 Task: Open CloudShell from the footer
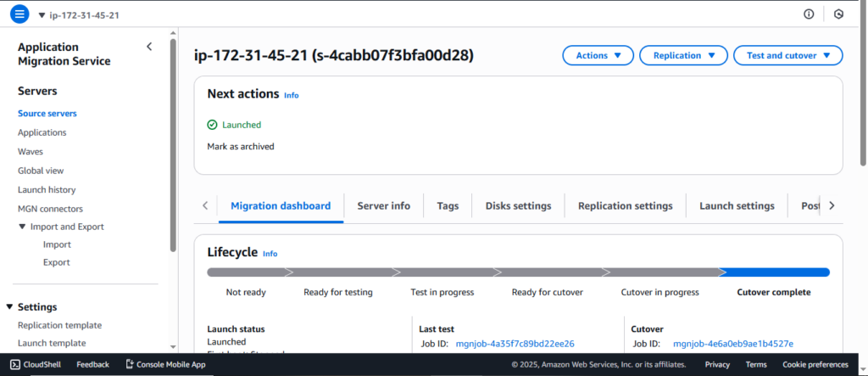point(34,364)
